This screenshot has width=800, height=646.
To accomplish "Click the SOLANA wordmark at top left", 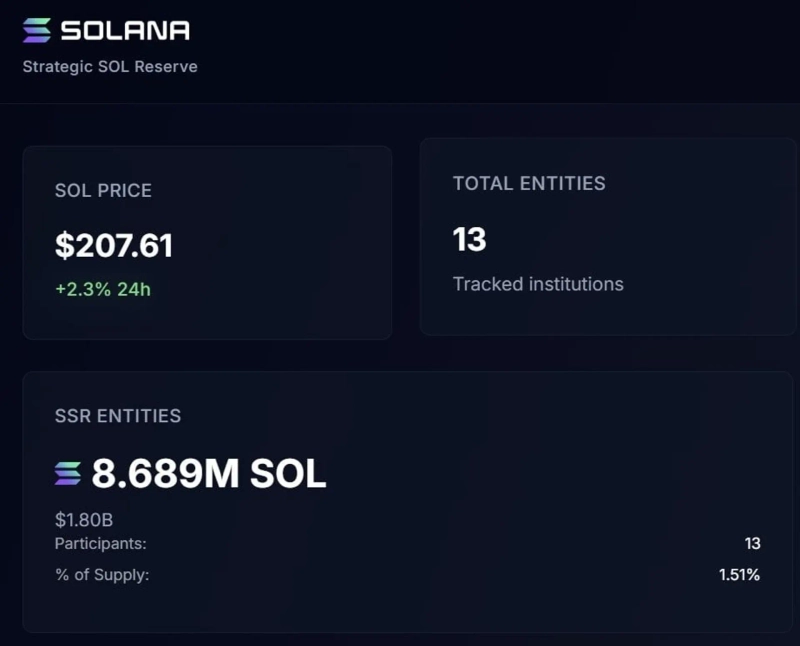I will click(125, 30).
